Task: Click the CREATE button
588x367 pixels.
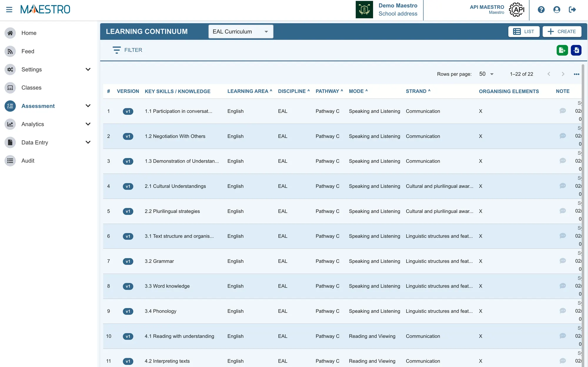Action: [562, 31]
